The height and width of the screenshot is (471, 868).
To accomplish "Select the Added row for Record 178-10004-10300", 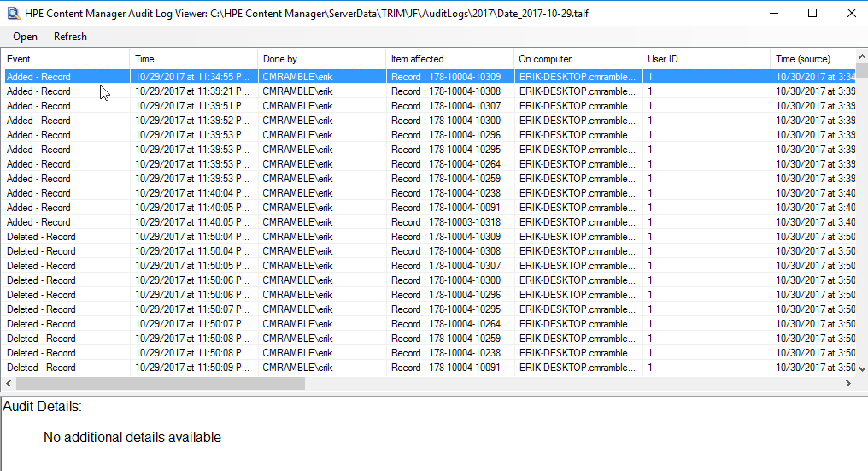I will (x=429, y=121).
